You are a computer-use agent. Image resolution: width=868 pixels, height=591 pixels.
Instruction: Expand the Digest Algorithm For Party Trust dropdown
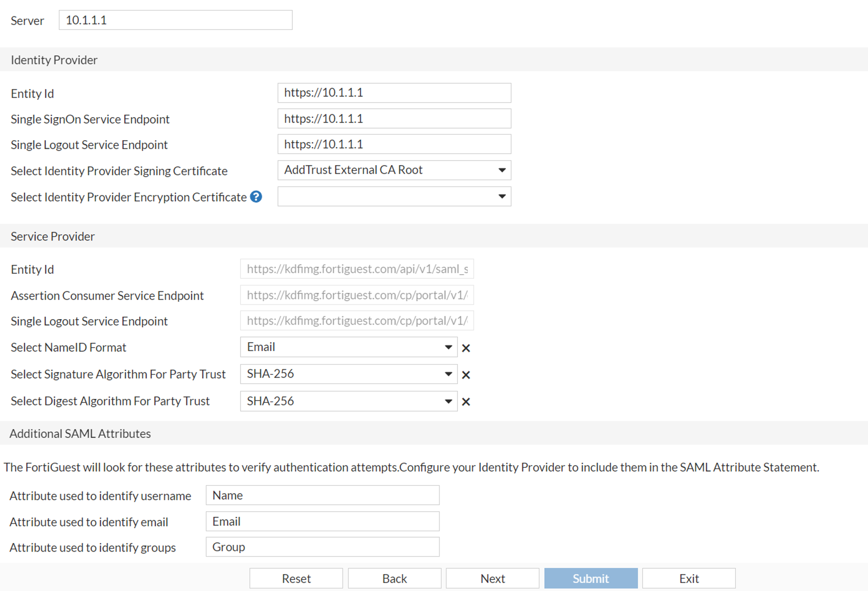(447, 400)
